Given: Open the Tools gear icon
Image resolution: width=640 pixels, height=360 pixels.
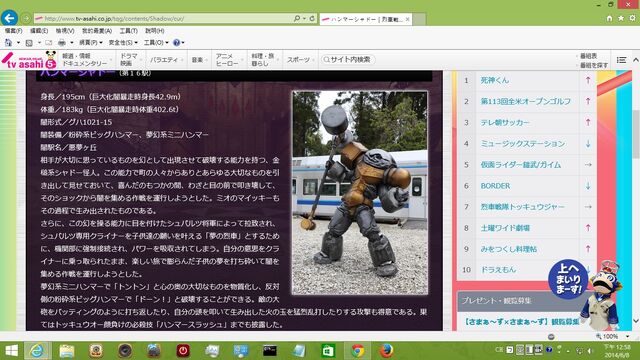Looking at the screenshot, I should (632, 18).
